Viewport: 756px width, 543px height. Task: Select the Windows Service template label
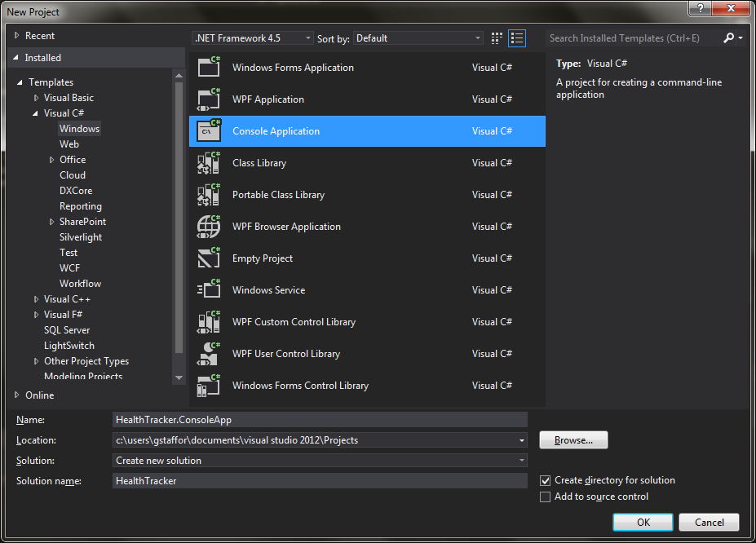click(x=268, y=290)
